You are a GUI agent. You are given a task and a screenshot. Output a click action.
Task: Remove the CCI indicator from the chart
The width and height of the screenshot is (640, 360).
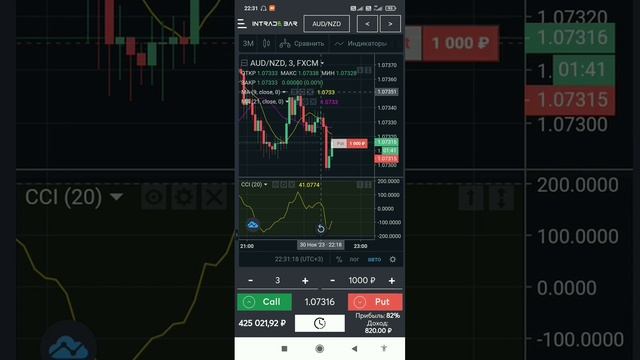click(291, 185)
